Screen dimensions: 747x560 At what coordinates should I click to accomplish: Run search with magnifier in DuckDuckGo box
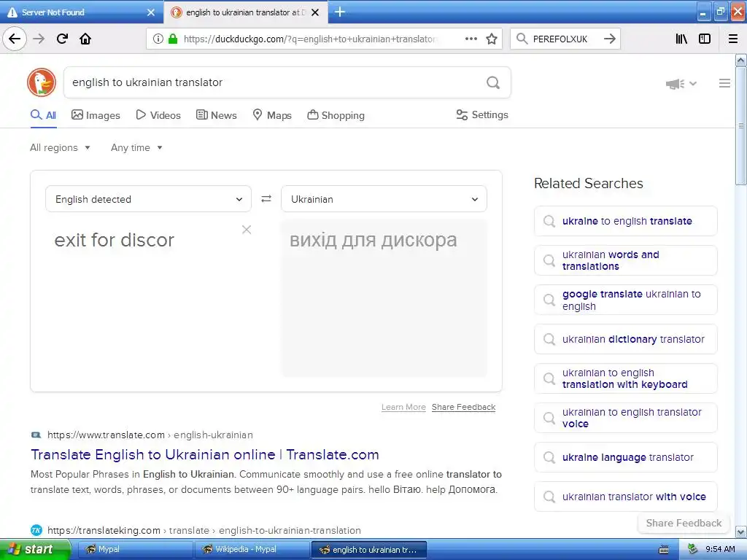coord(493,83)
